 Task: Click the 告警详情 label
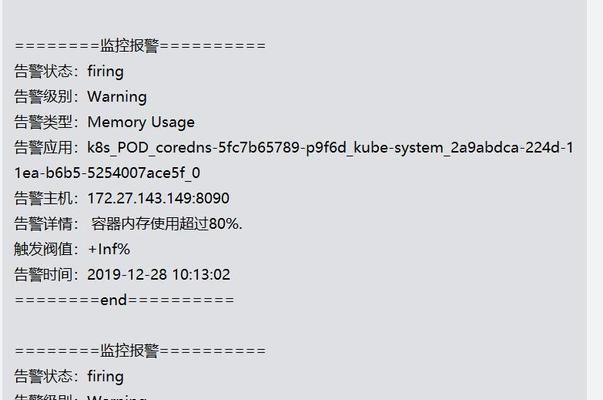coord(43,224)
